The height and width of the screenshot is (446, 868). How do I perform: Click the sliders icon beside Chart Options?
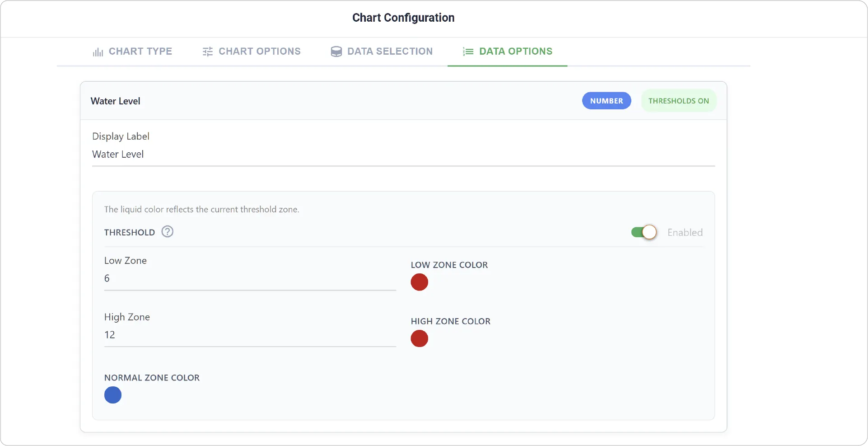tap(208, 52)
